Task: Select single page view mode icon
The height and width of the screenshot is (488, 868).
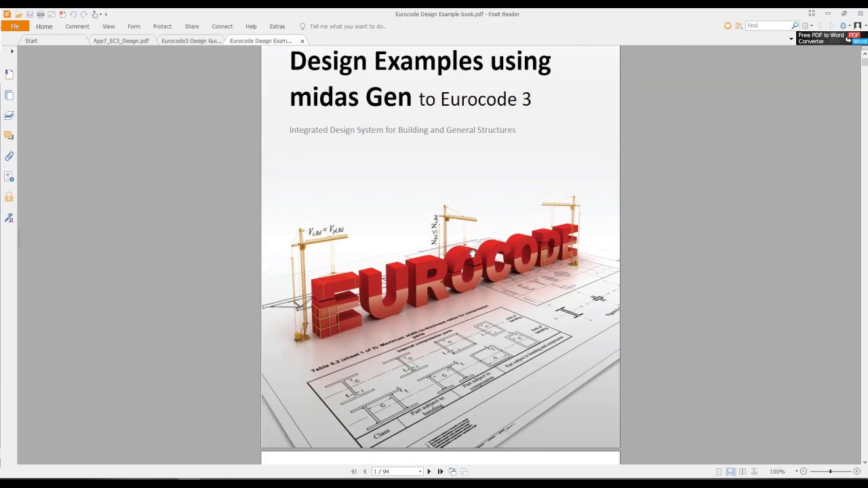Action: pos(719,471)
